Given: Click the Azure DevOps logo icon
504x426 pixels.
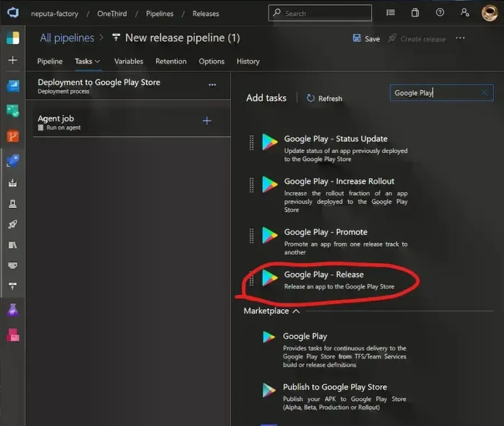Looking at the screenshot, I should [x=13, y=13].
